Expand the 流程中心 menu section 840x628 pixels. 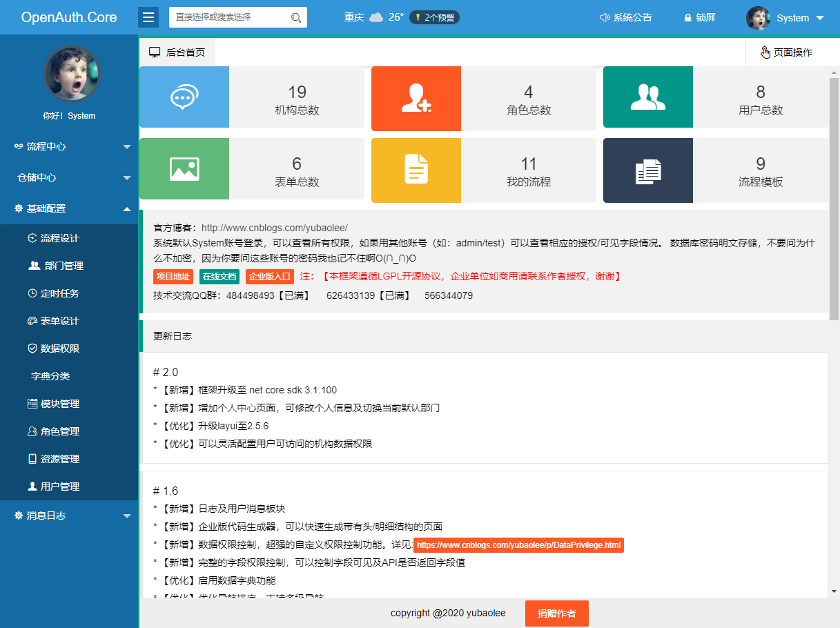(69, 146)
